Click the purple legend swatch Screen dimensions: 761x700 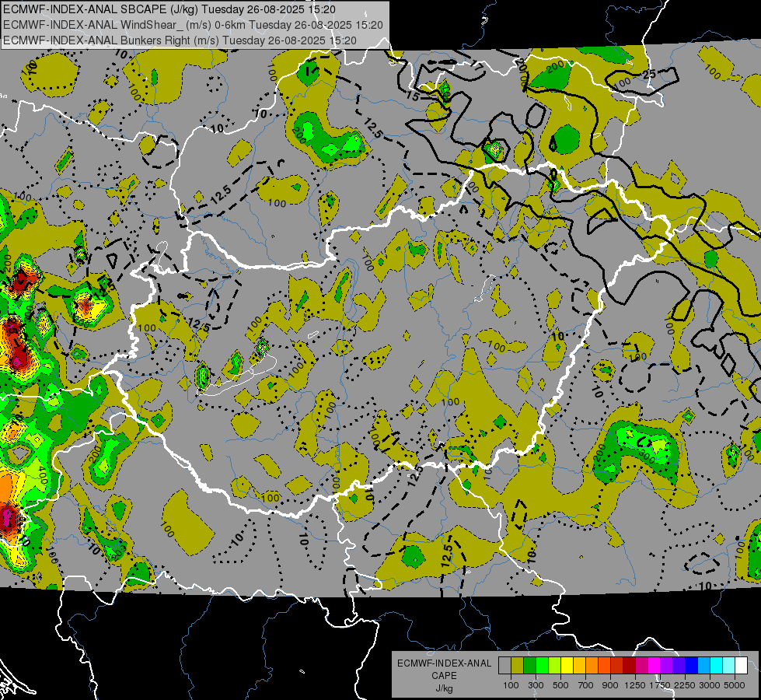point(666,666)
